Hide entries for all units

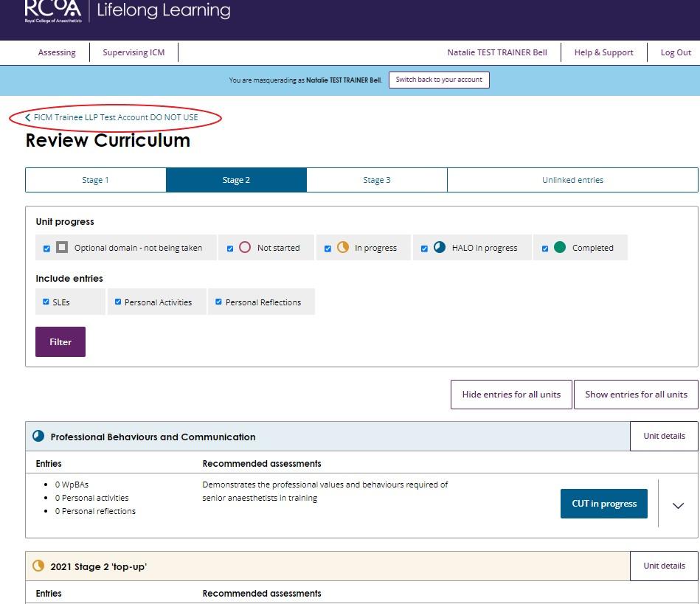(x=511, y=395)
